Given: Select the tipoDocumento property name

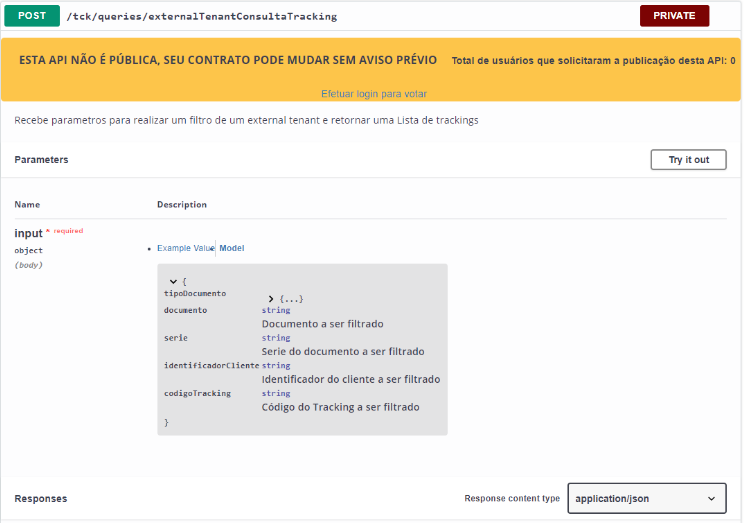Looking at the screenshot, I should 195,294.
